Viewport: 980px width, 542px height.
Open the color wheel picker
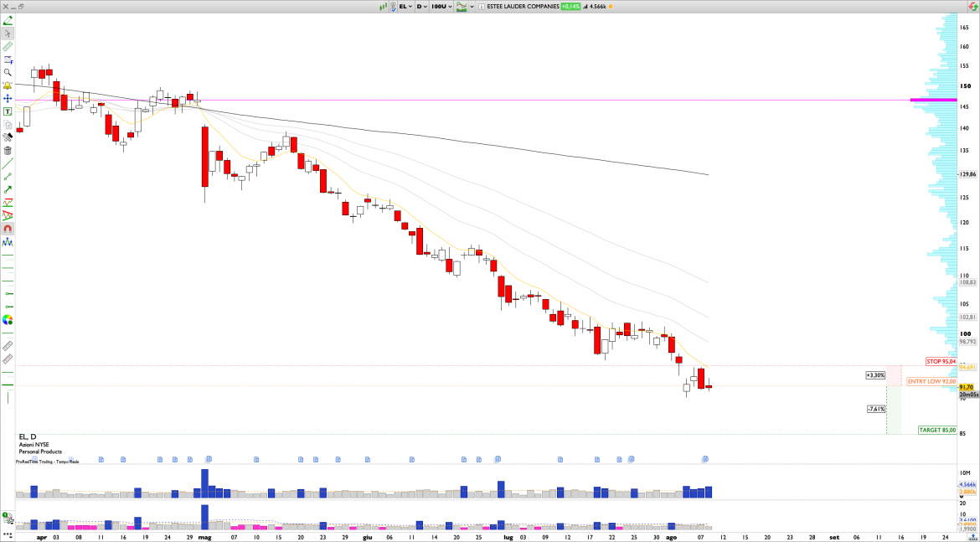coord(8,319)
